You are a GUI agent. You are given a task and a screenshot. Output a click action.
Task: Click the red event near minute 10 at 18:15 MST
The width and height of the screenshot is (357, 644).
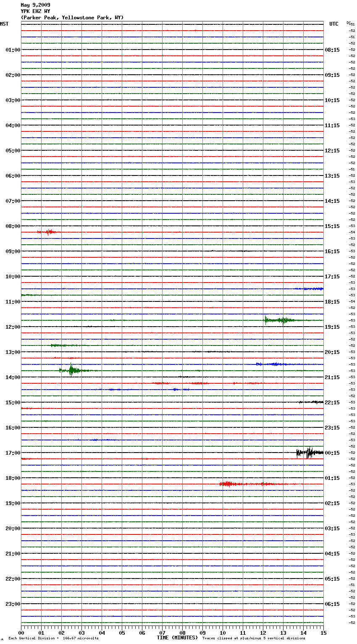[x=248, y=484]
